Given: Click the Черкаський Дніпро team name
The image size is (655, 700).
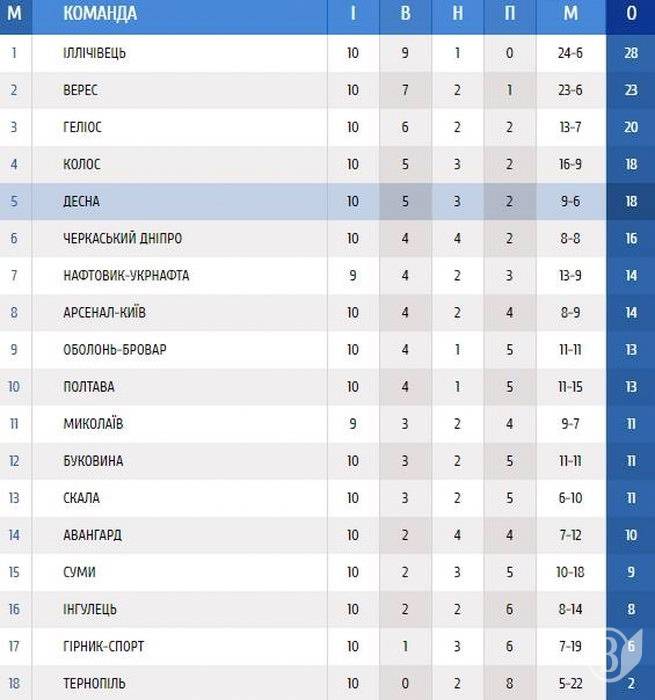Looking at the screenshot, I should (122, 238).
